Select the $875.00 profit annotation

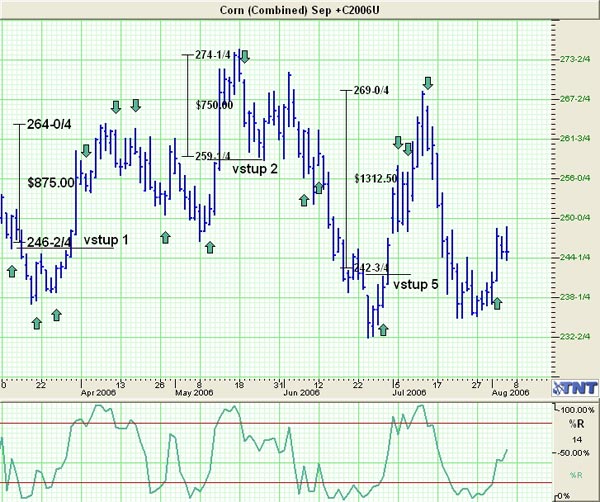click(x=51, y=183)
